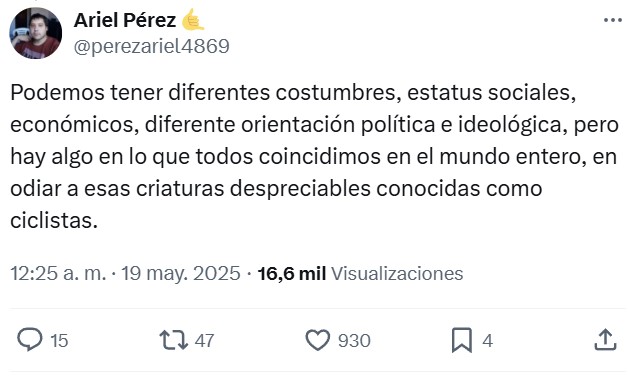Click the repost arrows icon
Image resolution: width=629 pixels, height=377 pixels.
pyautogui.click(x=174, y=340)
